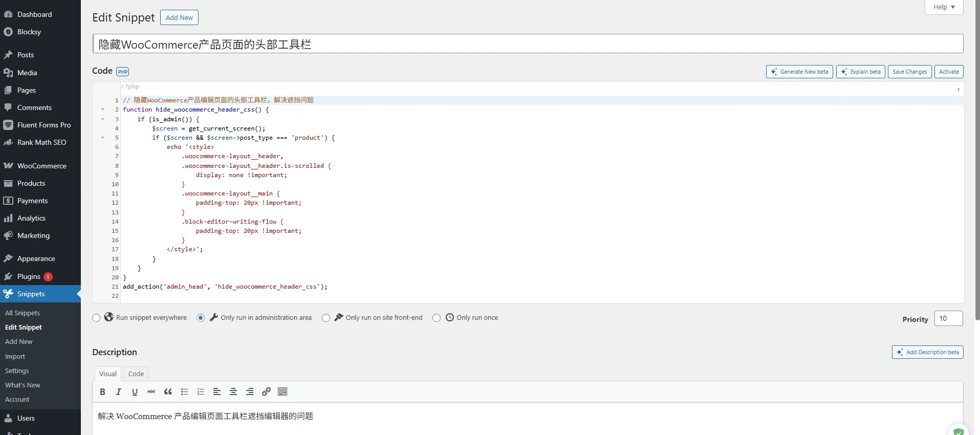980x435 pixels.
Task: Select Run snippet everywhere option
Action: coord(96,318)
